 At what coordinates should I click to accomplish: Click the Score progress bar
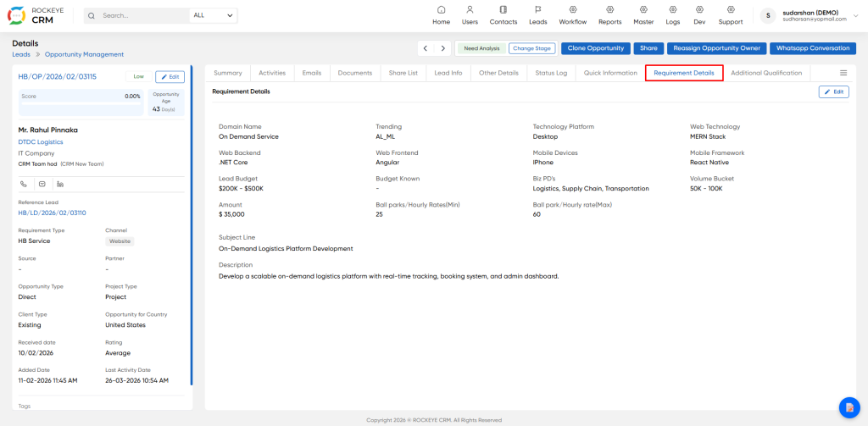point(81,104)
